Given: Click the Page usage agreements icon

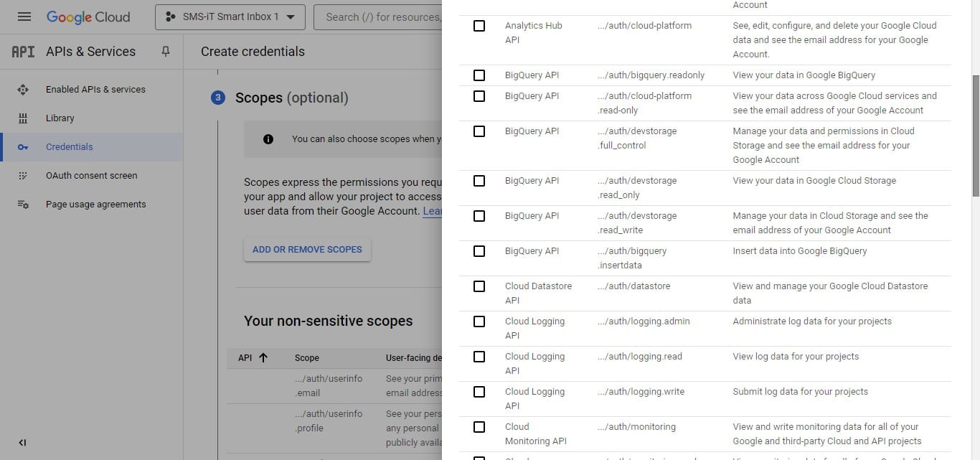Looking at the screenshot, I should pyautogui.click(x=23, y=205).
